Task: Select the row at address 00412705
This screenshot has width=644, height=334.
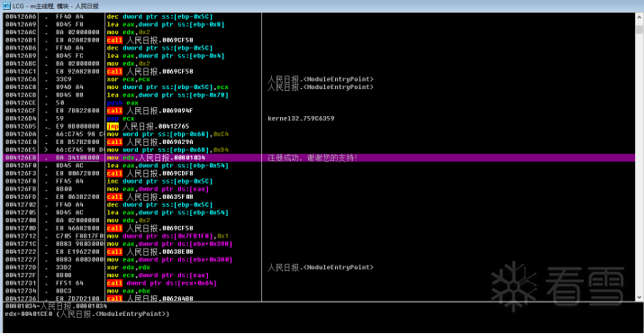Action: coord(319,212)
